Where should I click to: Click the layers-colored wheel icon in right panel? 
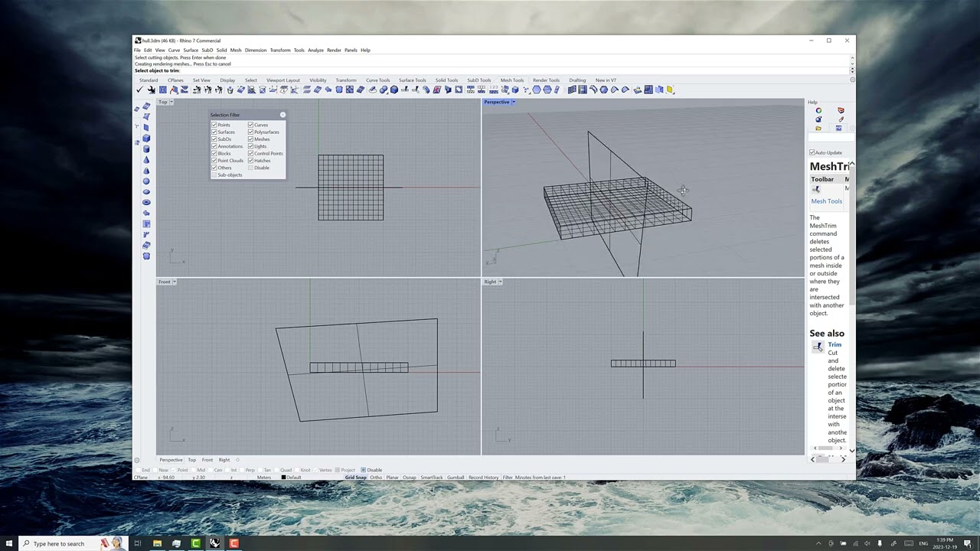coord(818,110)
